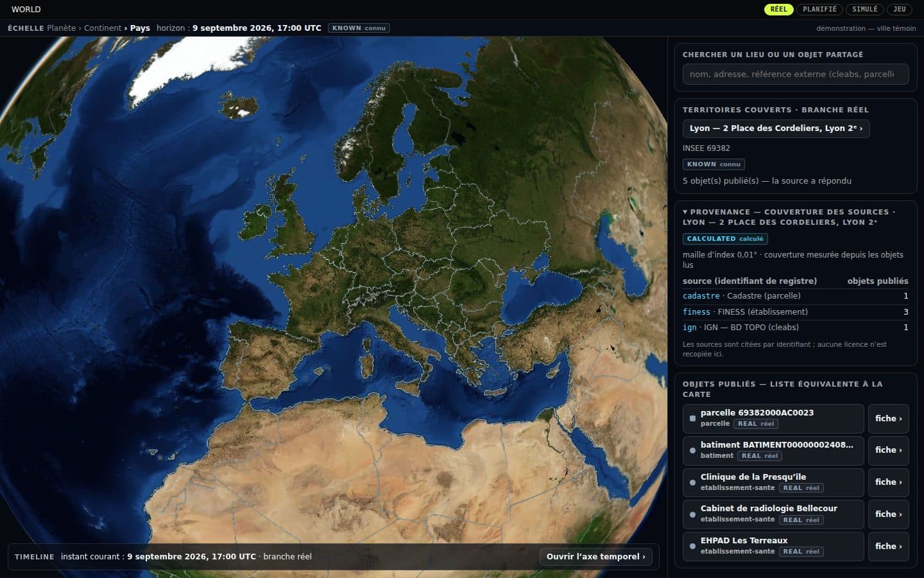Click the timeline instant courant date text

click(x=191, y=557)
